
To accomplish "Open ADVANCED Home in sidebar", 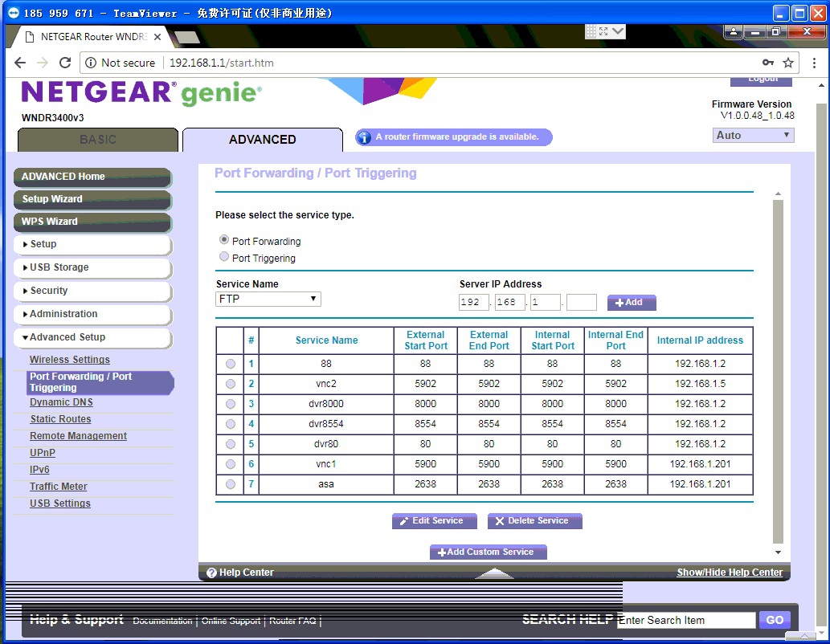I will [x=92, y=177].
